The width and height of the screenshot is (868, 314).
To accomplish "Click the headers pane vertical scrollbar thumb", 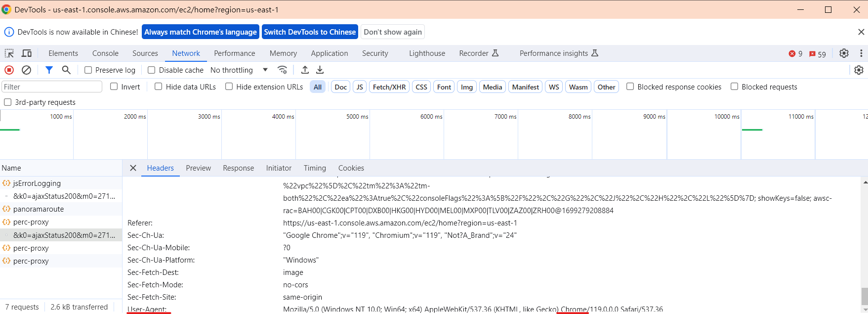I will pyautogui.click(x=865, y=296).
